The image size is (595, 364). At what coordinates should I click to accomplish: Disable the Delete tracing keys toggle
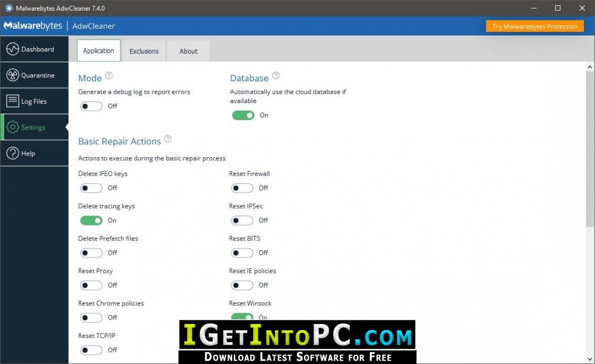point(91,220)
